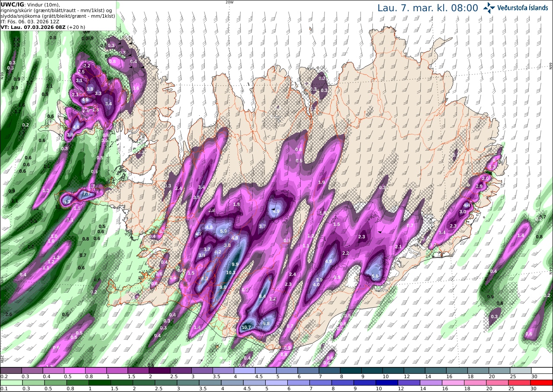Click lower legend swatch between 0.1 and 0.3

tap(11, 383)
